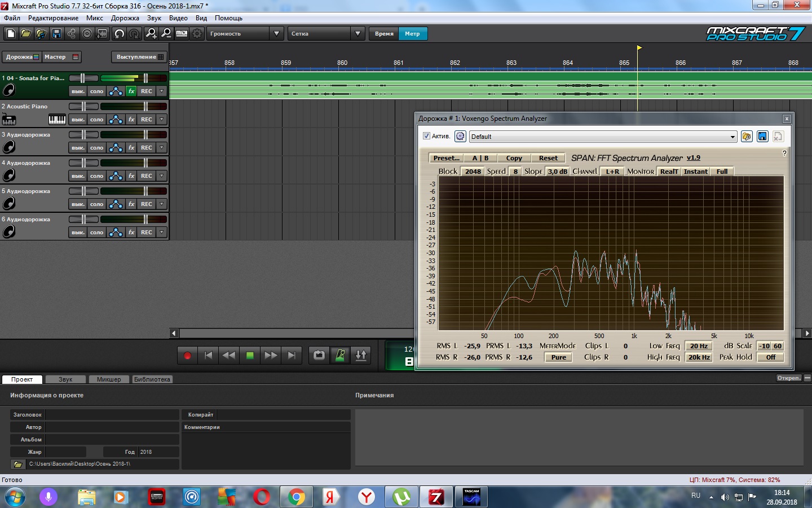The image size is (812, 508).
Task: Zoom in with the magnifier plus icon
Action: coord(151,34)
